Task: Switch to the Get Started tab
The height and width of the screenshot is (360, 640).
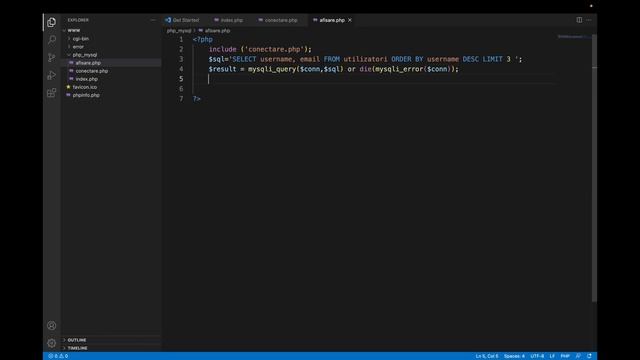Action: tap(182, 20)
